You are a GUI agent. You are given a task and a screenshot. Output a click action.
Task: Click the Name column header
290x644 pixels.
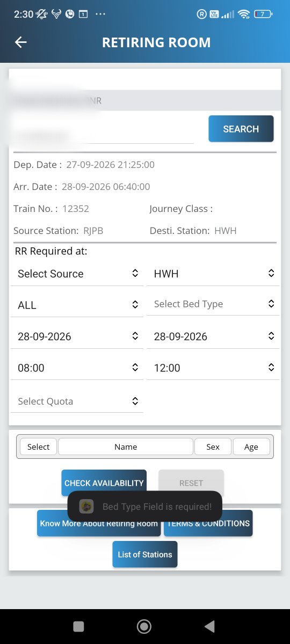coord(126,447)
